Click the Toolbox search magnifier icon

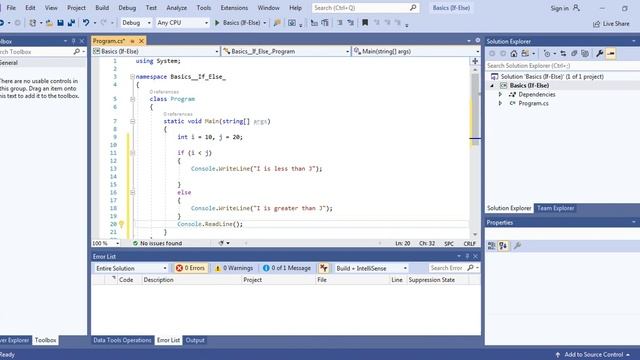click(x=76, y=52)
